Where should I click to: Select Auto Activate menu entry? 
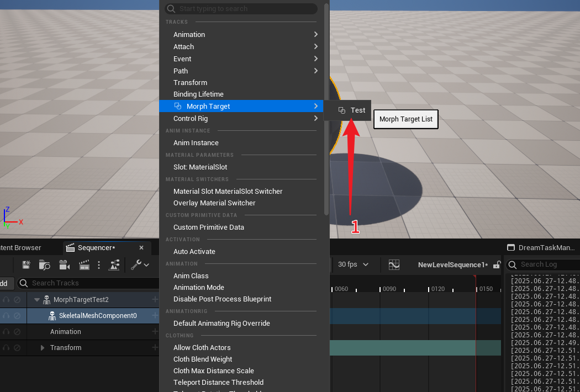(241, 251)
